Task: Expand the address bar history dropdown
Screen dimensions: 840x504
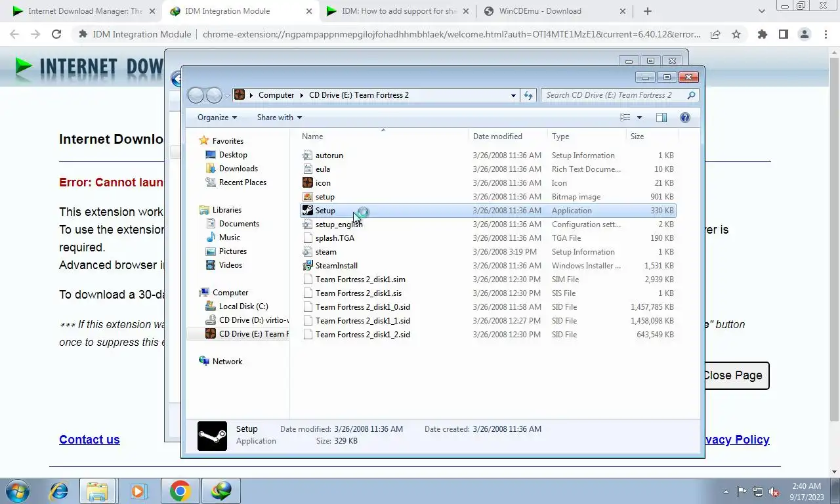Action: 513,95
